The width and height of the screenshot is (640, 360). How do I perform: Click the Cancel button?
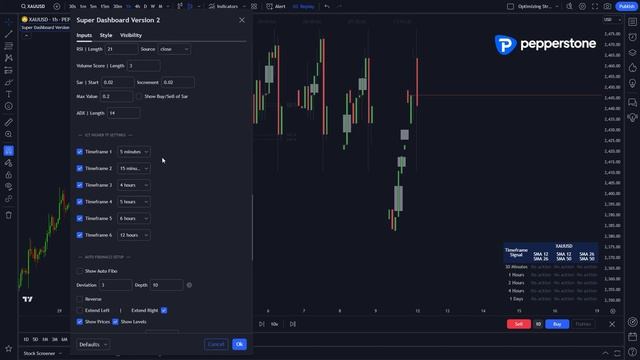click(x=216, y=344)
